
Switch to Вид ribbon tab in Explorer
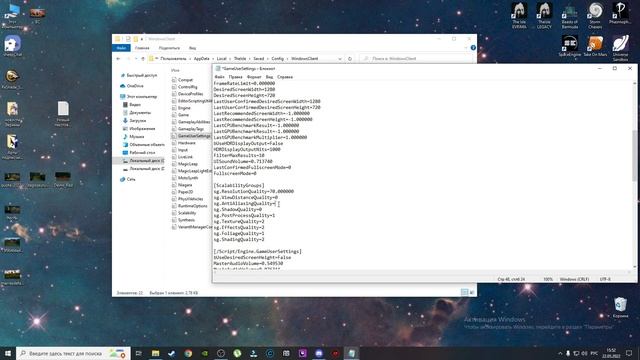pyautogui.click(x=192, y=48)
